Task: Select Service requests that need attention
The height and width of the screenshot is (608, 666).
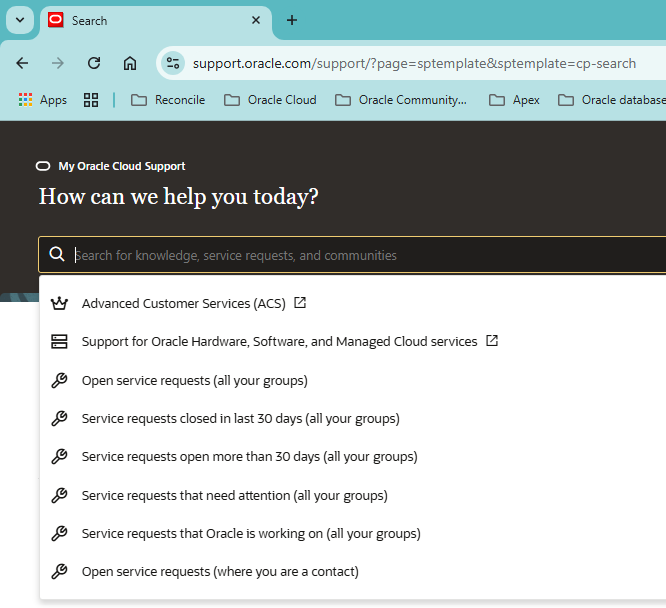Action: point(234,495)
